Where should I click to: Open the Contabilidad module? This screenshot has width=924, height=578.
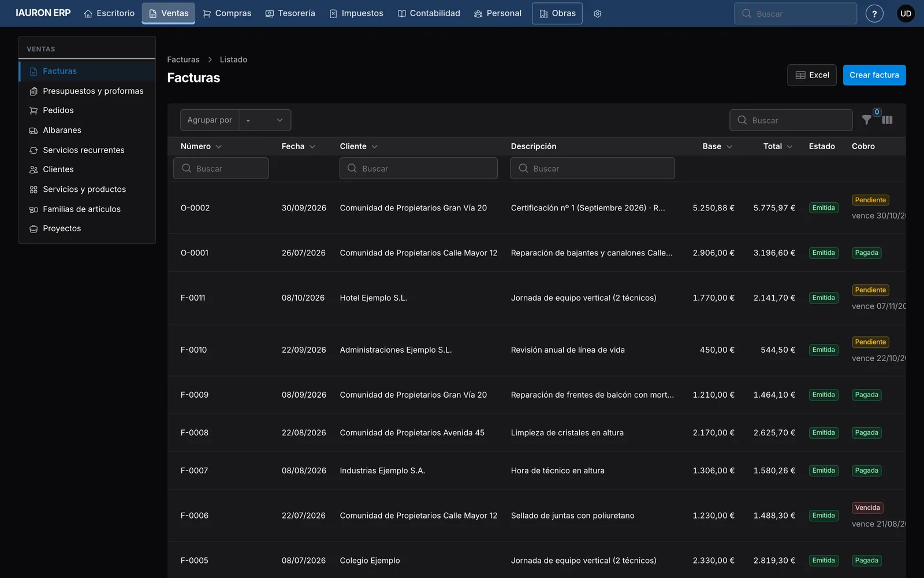tap(429, 13)
